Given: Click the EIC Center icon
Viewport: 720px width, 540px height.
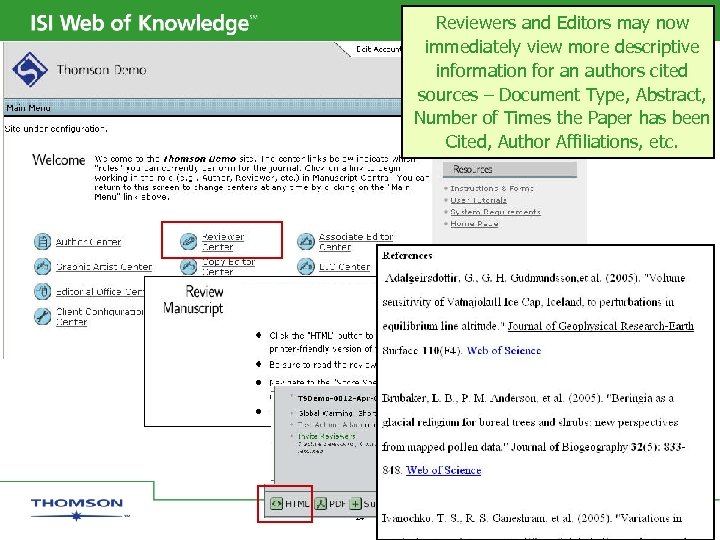Looking at the screenshot, I should click(x=306, y=266).
